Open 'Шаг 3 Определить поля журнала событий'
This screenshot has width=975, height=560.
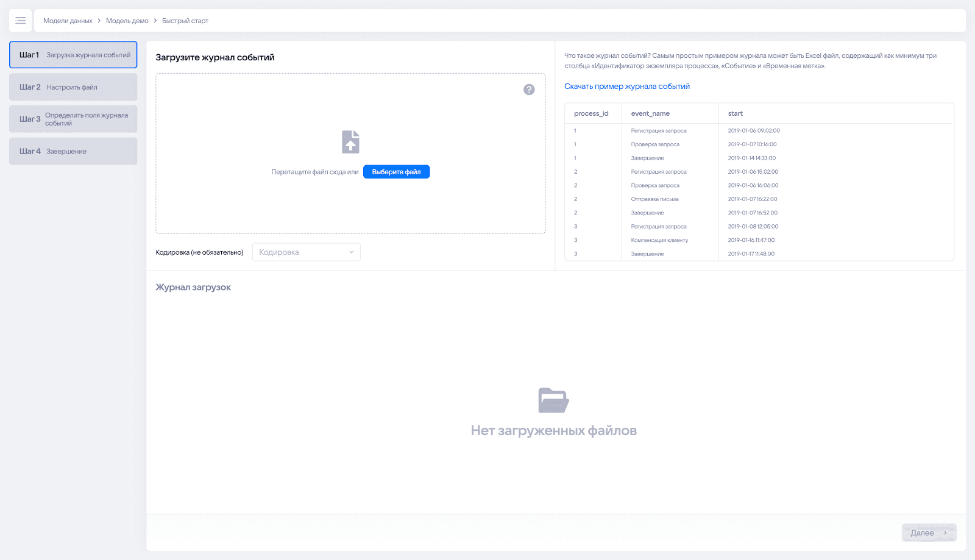coord(73,119)
